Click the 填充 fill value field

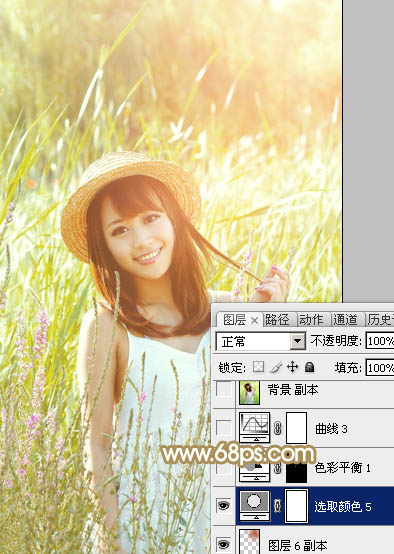tap(380, 368)
